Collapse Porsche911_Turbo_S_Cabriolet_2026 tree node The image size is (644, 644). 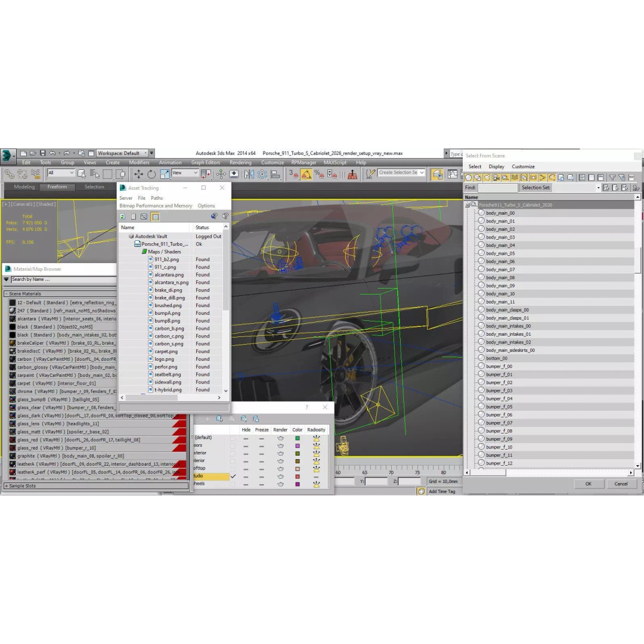tap(467, 205)
